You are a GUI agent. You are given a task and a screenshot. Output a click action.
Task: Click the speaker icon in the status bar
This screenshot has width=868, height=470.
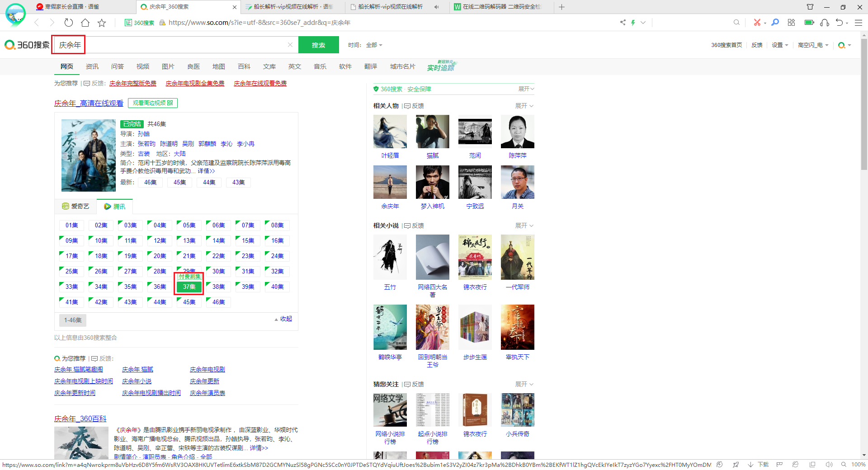tap(829, 465)
